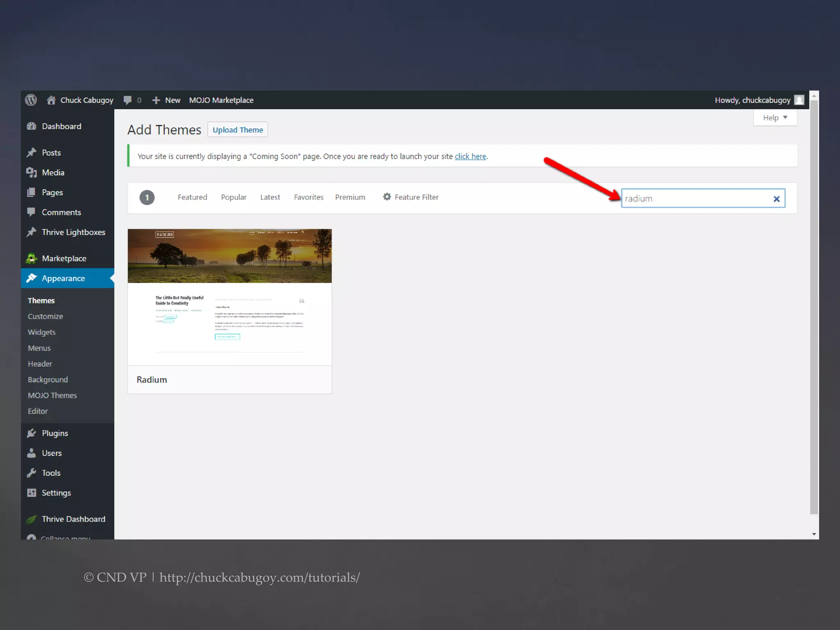Open the Premium themes tab

click(350, 197)
